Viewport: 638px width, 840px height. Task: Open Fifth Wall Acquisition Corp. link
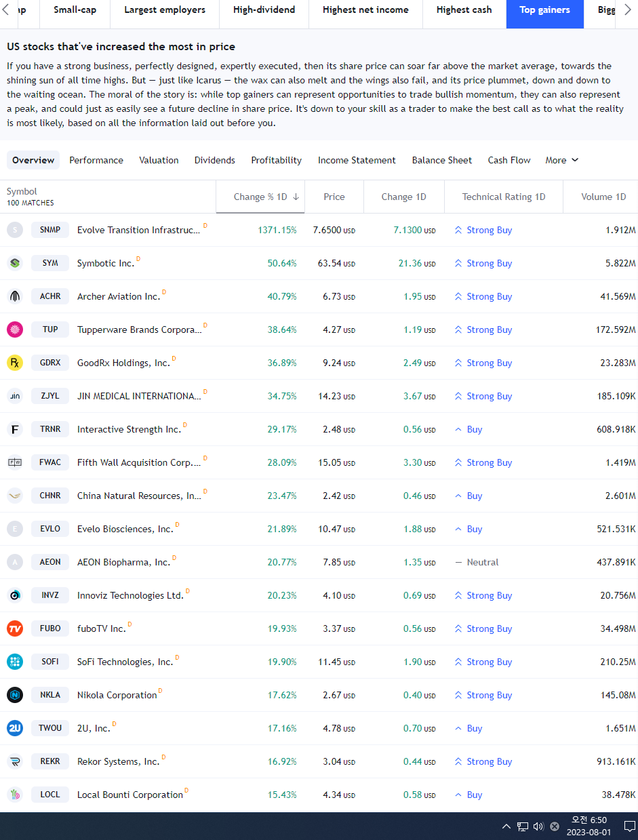click(x=139, y=462)
